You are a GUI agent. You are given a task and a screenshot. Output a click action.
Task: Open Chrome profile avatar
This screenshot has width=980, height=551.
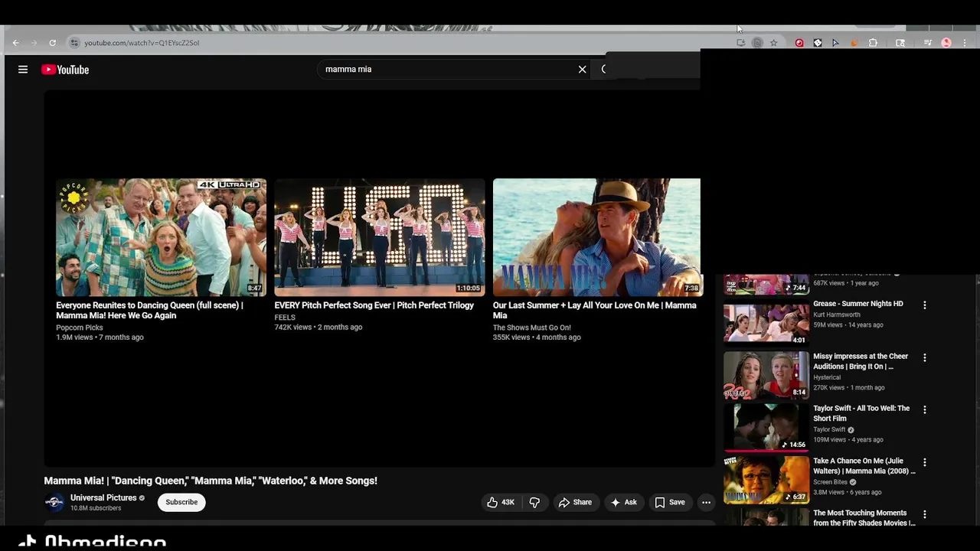(946, 43)
